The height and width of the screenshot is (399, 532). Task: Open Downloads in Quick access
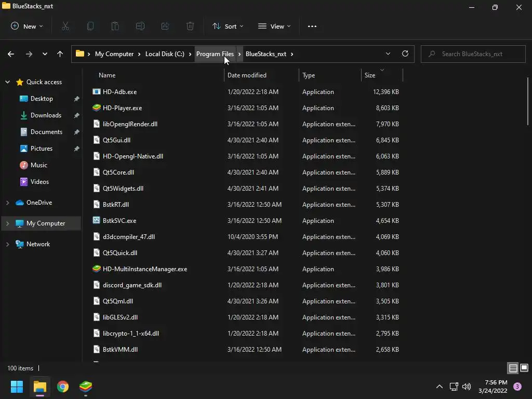click(46, 115)
